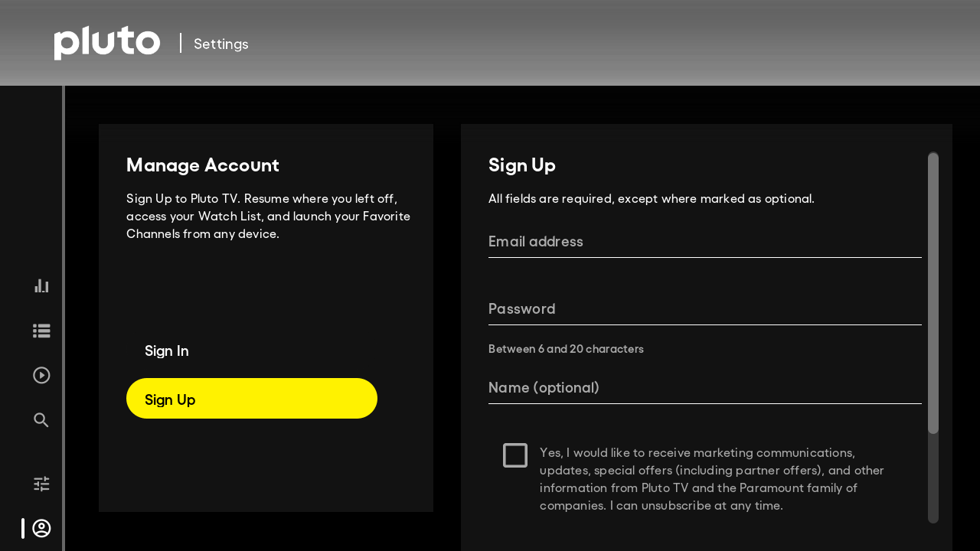
Task: Open Search using the magnifier icon
Action: point(41,419)
